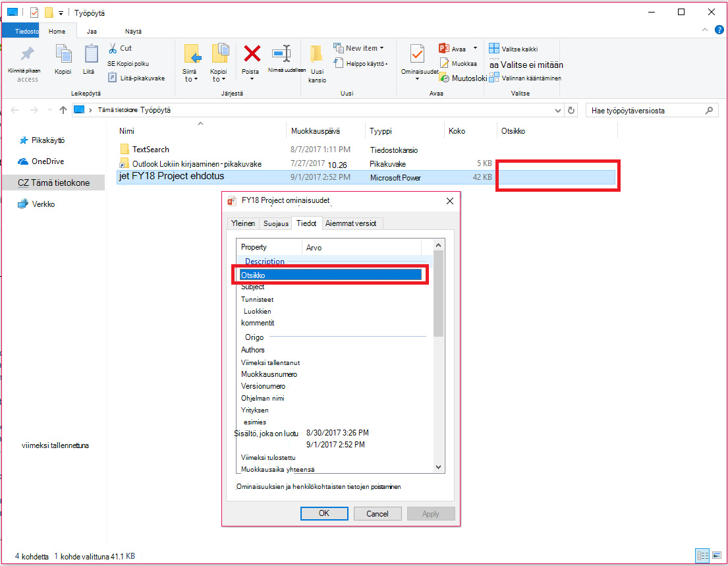This screenshot has height=566, width=728.
Task: Click the Nimeä uudelleen rename icon
Action: (x=282, y=54)
